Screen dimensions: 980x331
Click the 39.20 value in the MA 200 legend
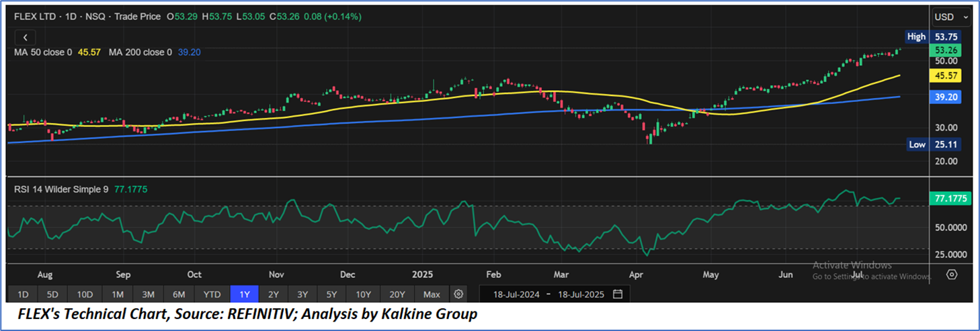pyautogui.click(x=190, y=52)
